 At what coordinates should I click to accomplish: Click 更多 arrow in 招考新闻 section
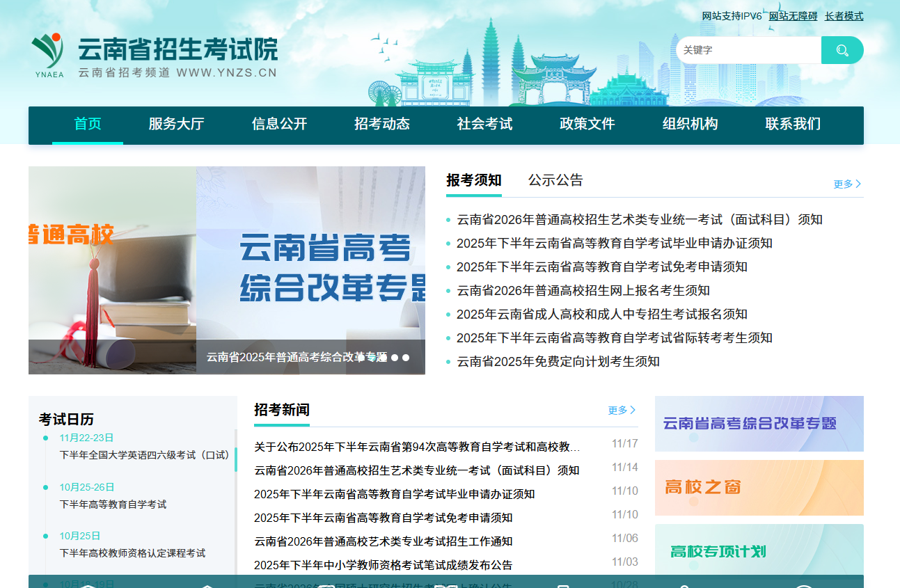click(x=622, y=410)
